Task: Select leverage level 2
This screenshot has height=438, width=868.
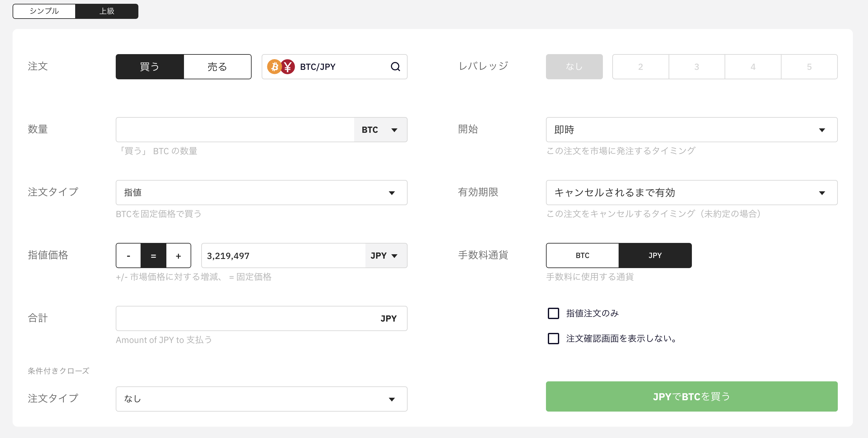Action: (640, 66)
